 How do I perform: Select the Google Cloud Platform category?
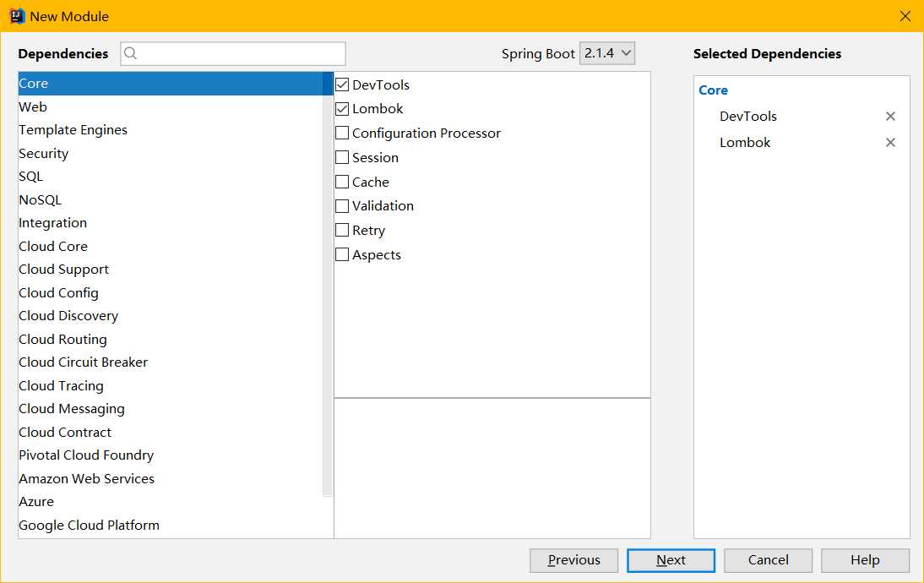point(171,526)
